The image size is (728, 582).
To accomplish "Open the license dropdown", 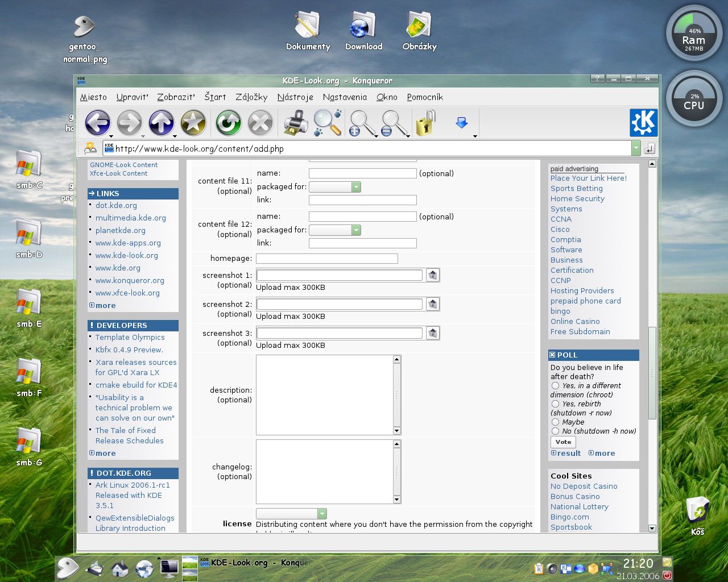I will 291,514.
